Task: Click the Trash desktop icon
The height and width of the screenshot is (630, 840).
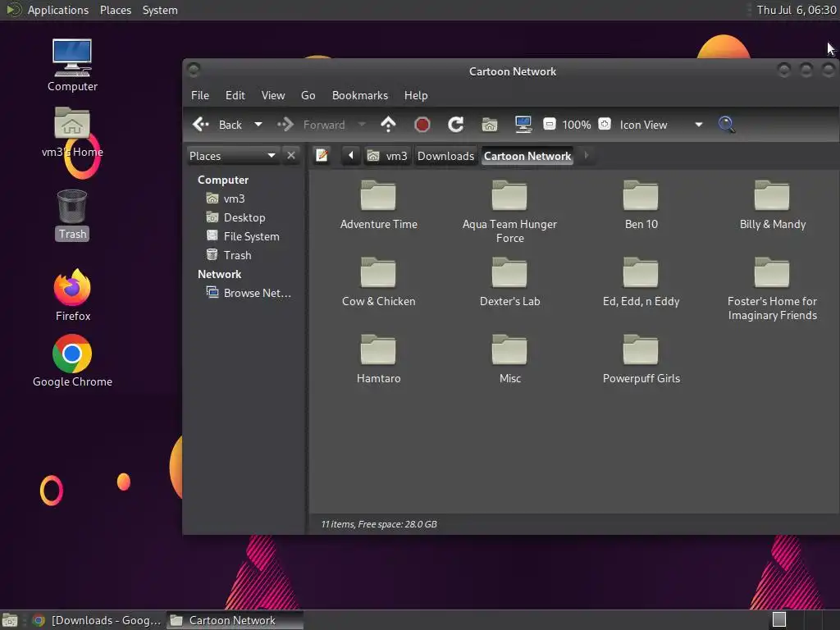Action: pyautogui.click(x=72, y=215)
